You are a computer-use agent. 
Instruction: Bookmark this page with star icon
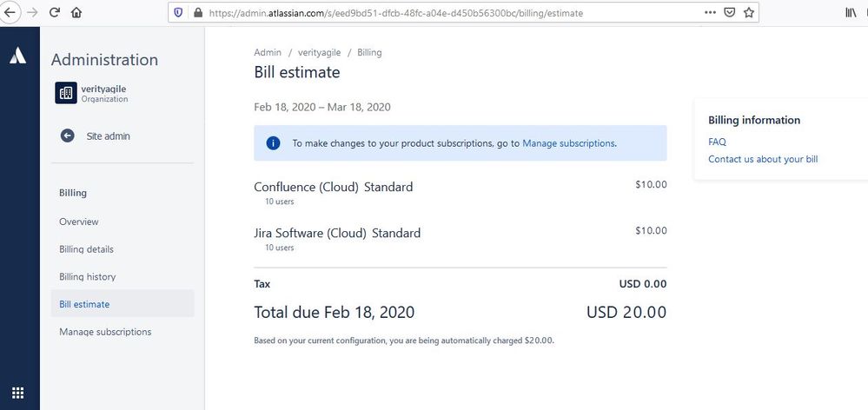[748, 12]
